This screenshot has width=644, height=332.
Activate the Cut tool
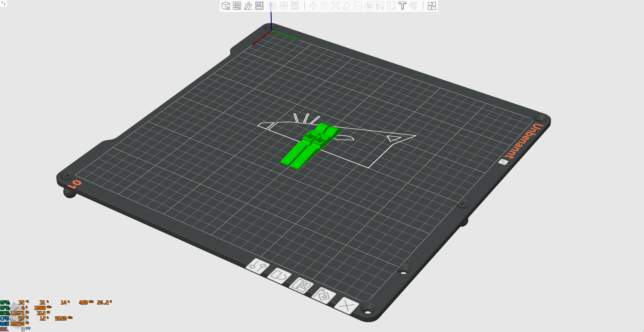(x=358, y=6)
